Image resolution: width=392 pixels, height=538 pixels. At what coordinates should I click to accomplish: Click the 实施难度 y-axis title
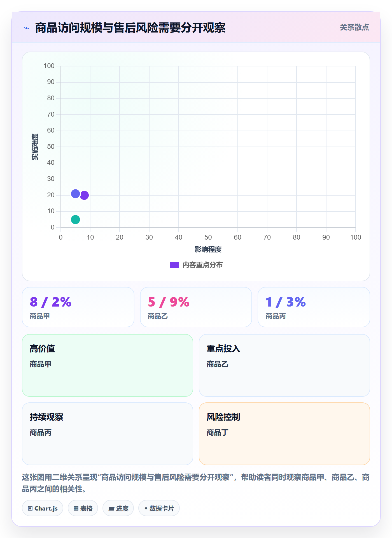(35, 147)
